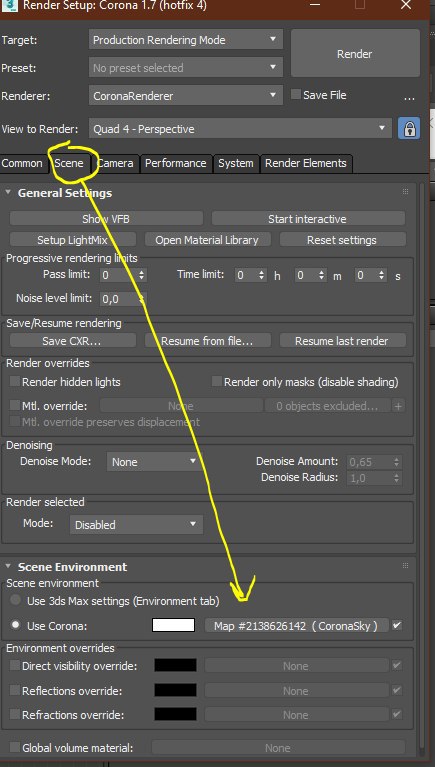The image size is (435, 767).
Task: Click the Noise level limit field
Action: (118, 299)
